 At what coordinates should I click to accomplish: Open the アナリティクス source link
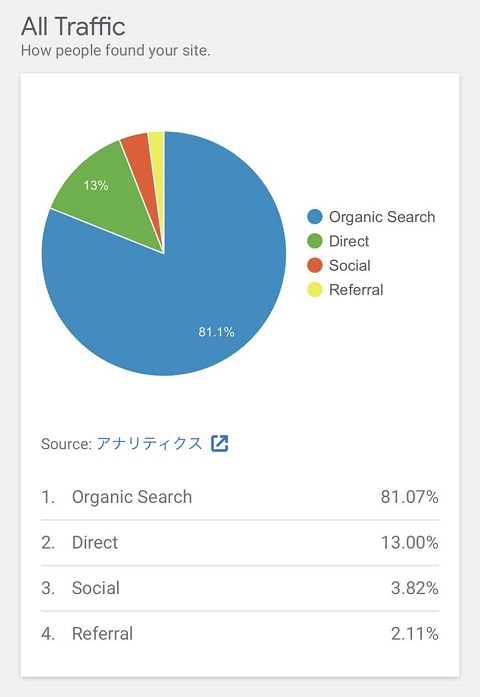(149, 443)
